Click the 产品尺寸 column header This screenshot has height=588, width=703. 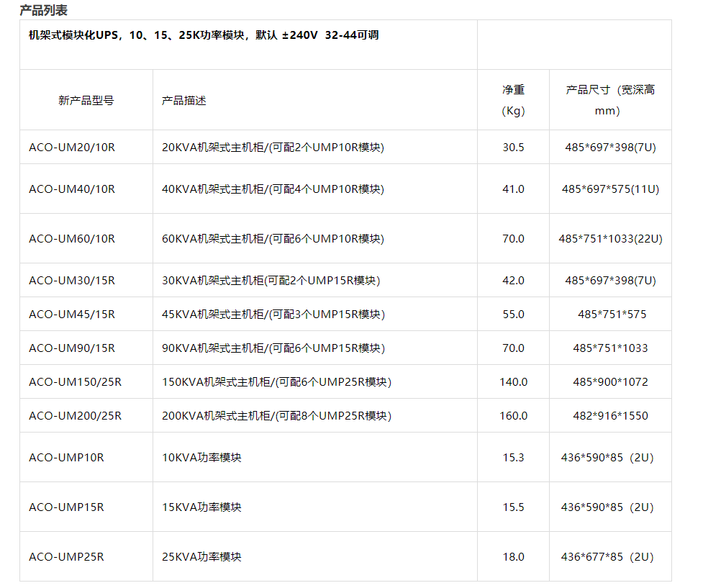(610, 100)
